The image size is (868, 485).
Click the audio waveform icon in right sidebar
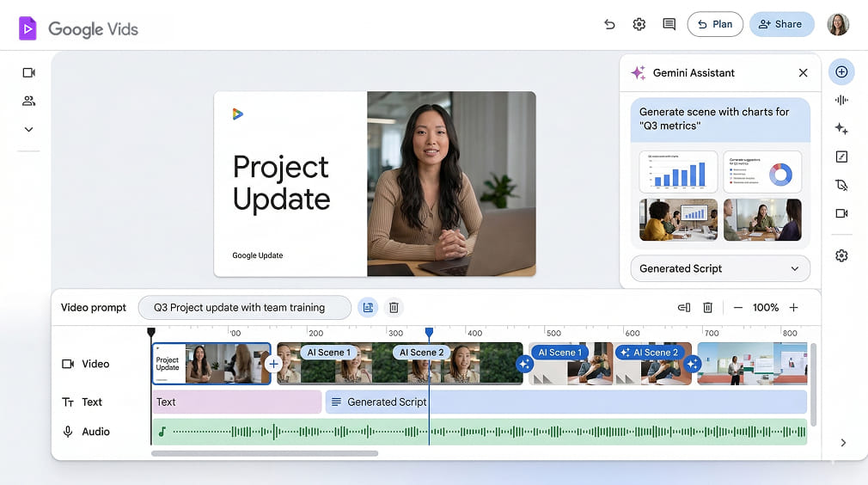pyautogui.click(x=841, y=101)
